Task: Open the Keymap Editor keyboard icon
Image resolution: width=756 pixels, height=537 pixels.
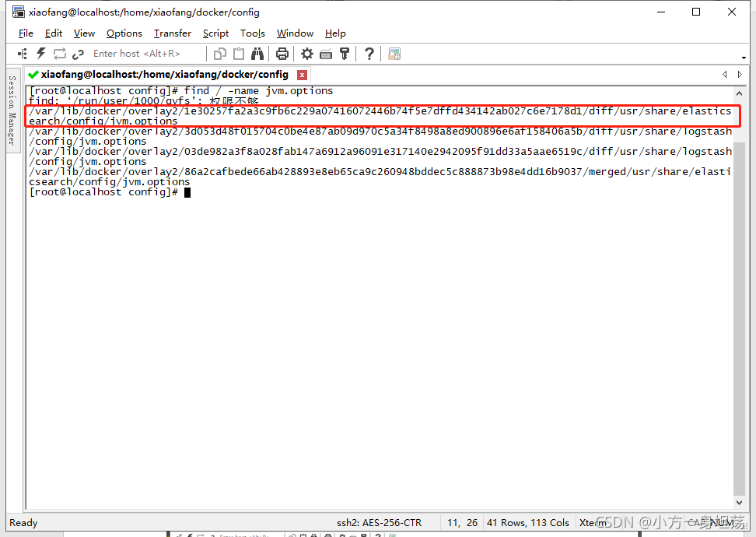Action: click(326, 54)
